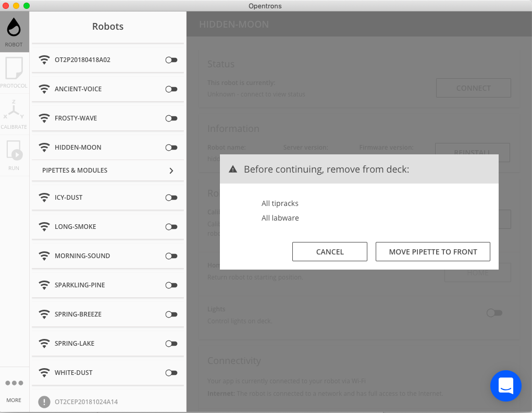Click the Wi-Fi icon beside SPRING-BREEZE
This screenshot has height=413, width=532.
coord(44,314)
